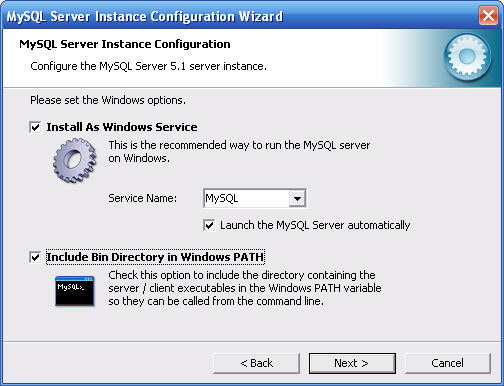Cancel the configuration wizard
The width and height of the screenshot is (504, 386).
tap(448, 363)
